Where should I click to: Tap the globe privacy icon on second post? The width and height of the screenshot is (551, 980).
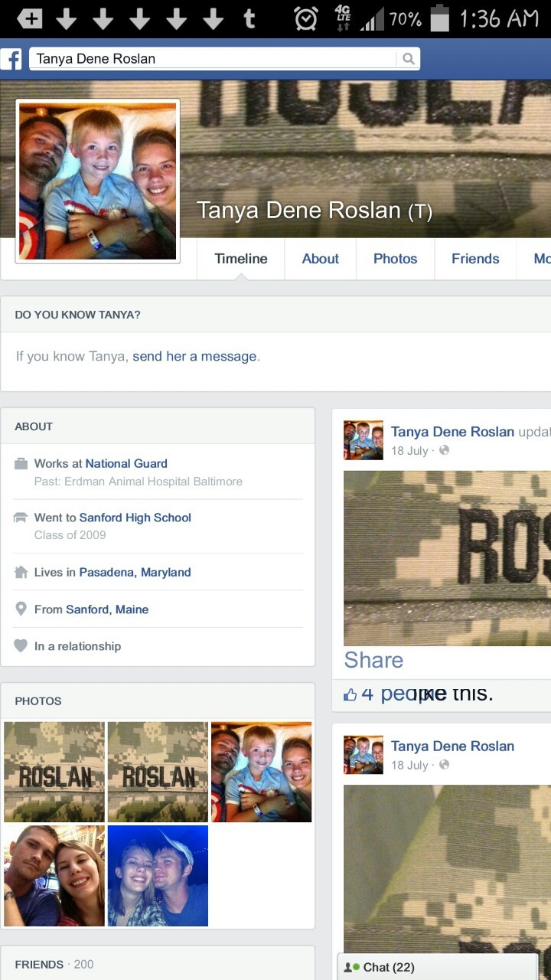pyautogui.click(x=444, y=765)
